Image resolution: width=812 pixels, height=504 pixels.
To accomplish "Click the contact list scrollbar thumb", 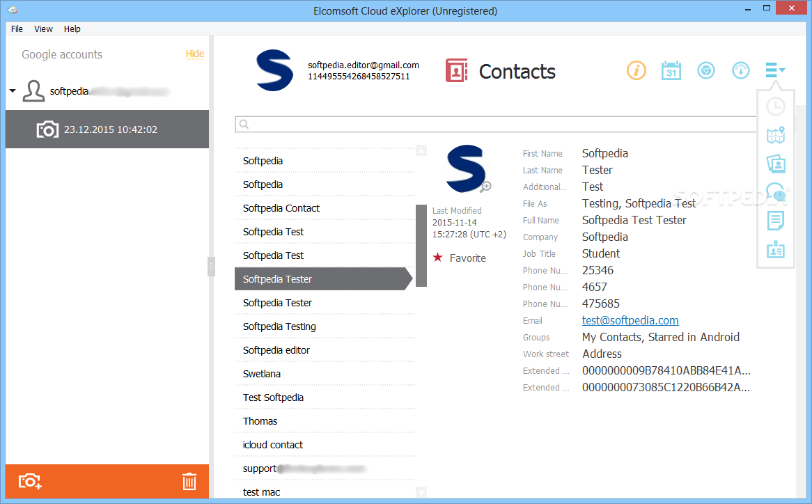I will click(421, 245).
